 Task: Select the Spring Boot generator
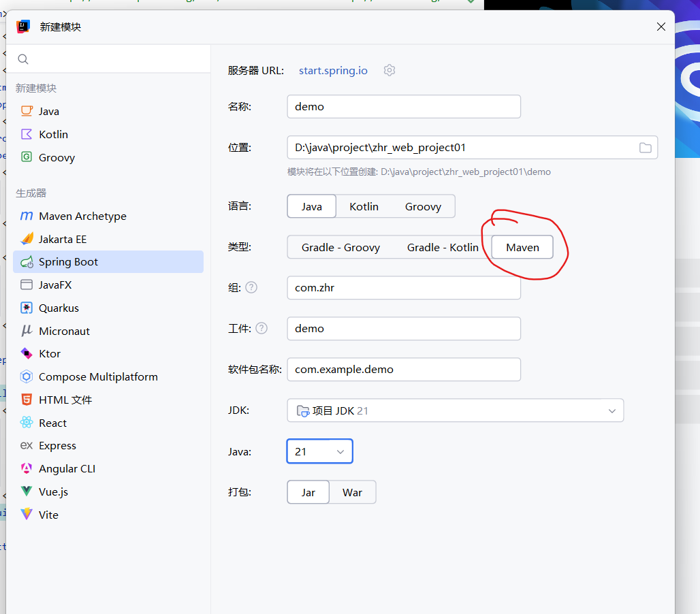(x=108, y=262)
